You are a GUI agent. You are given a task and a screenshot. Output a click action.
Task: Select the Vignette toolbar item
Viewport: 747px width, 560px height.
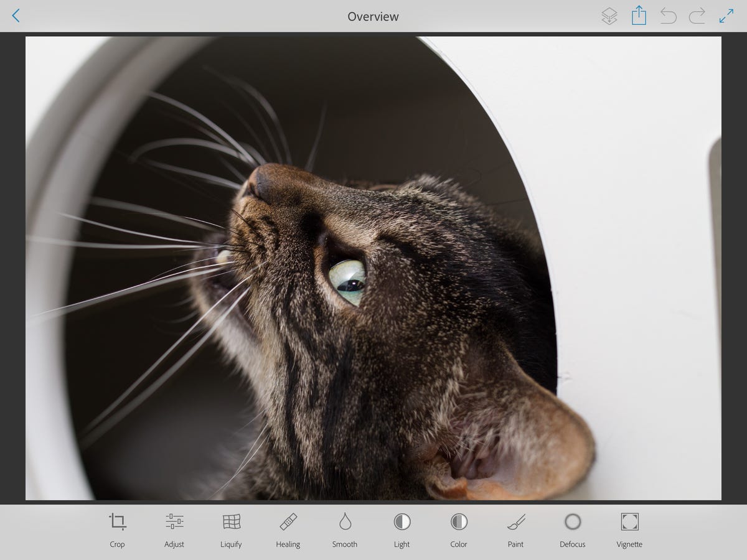coord(629,529)
